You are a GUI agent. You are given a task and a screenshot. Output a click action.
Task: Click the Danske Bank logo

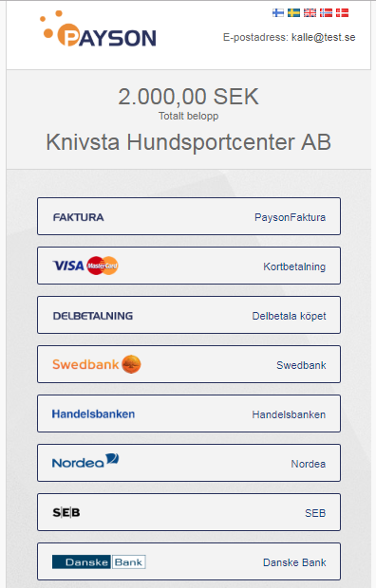click(99, 561)
